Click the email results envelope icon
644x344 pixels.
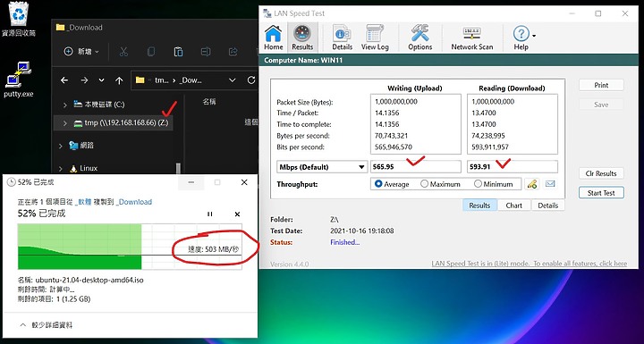click(550, 184)
